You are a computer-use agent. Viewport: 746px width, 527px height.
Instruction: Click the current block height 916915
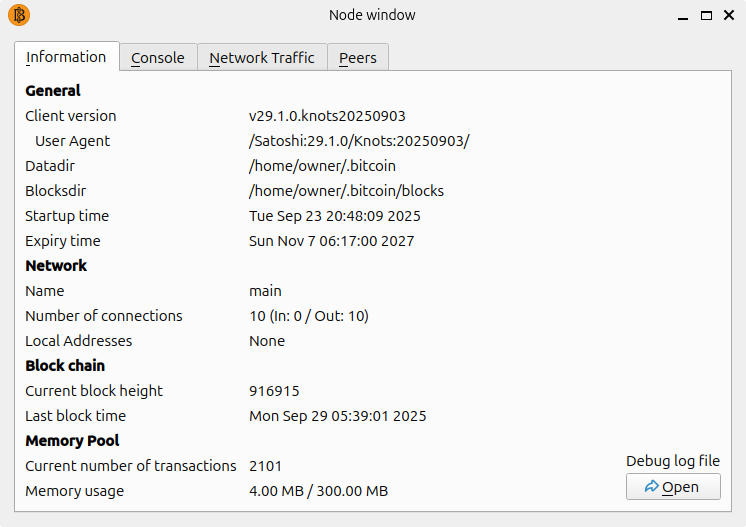tap(274, 391)
